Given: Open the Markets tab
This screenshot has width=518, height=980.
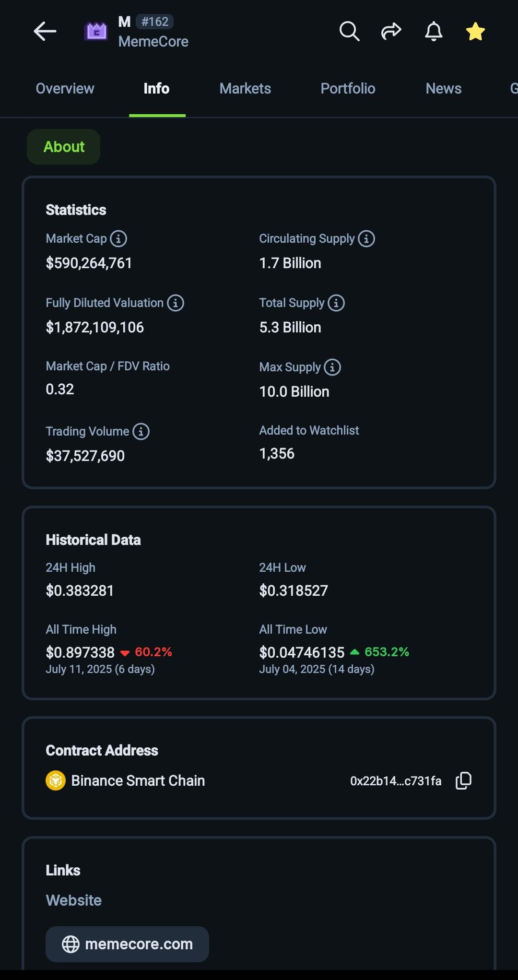Looking at the screenshot, I should [x=245, y=89].
